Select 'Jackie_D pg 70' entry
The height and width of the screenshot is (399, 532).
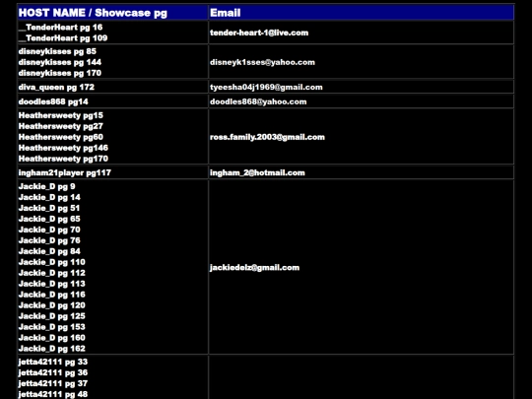[x=49, y=230]
